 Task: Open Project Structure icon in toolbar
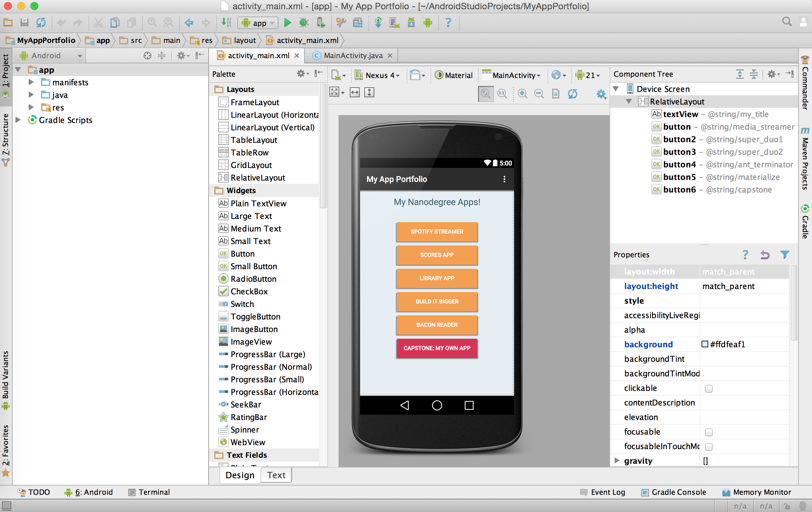tap(358, 22)
